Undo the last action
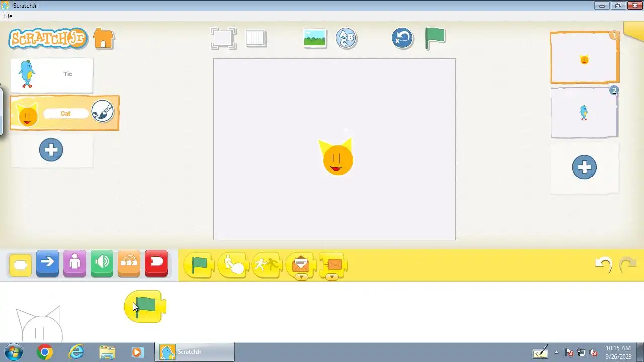Screen dimensions: 644x362 (x=604, y=264)
